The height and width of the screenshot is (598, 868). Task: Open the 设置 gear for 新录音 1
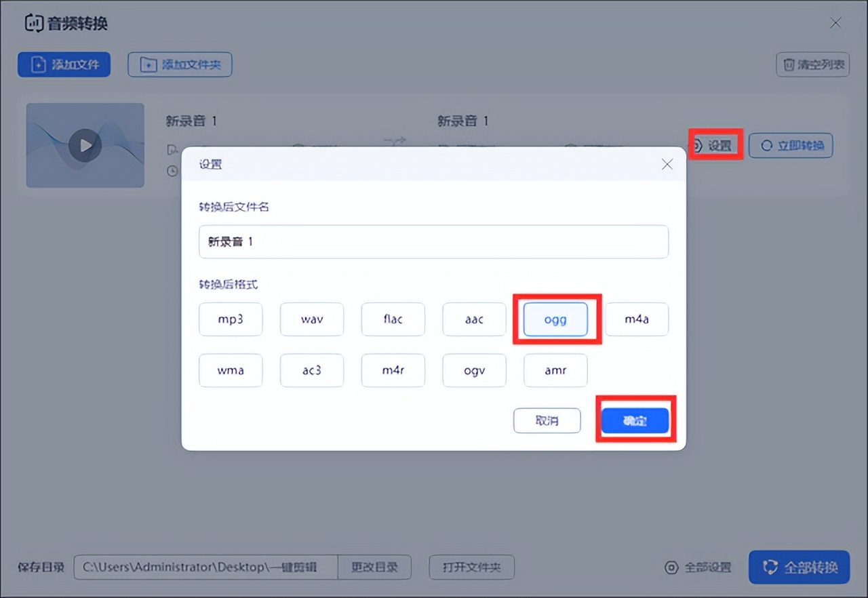[x=697, y=145]
